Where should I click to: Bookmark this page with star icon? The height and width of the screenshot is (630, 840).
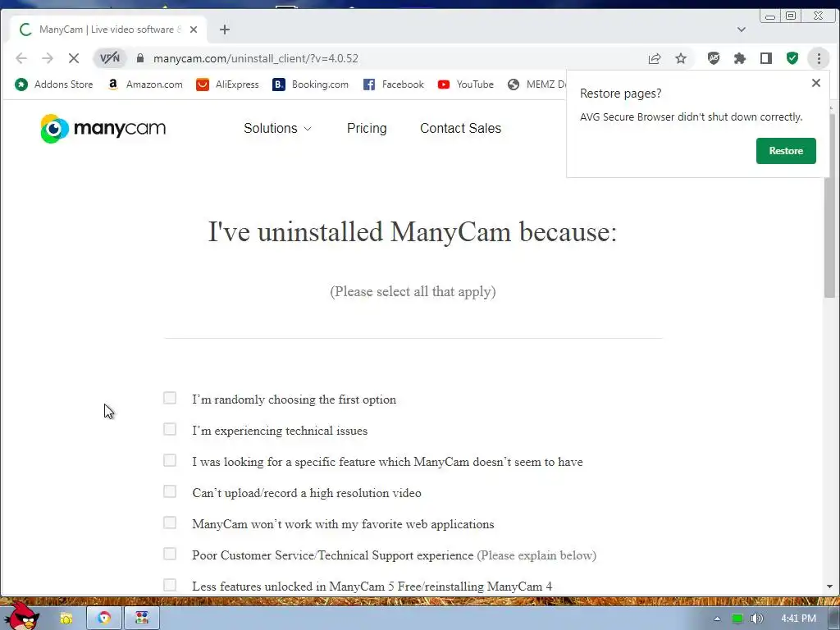click(x=681, y=58)
